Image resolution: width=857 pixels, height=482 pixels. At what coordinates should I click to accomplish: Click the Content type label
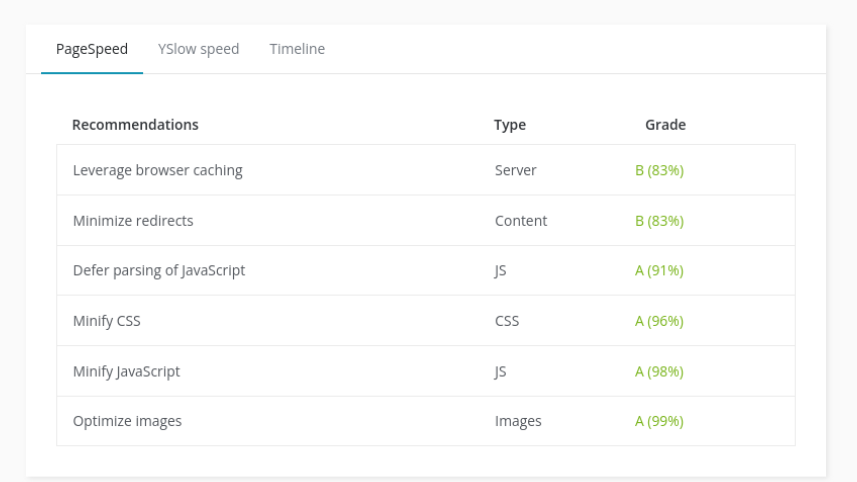point(521,220)
